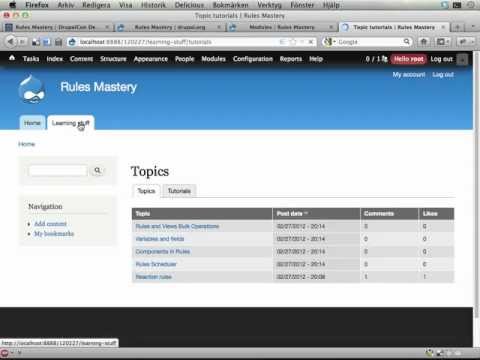Focus the site search input field
This screenshot has width=480, height=360.
tap(58, 170)
